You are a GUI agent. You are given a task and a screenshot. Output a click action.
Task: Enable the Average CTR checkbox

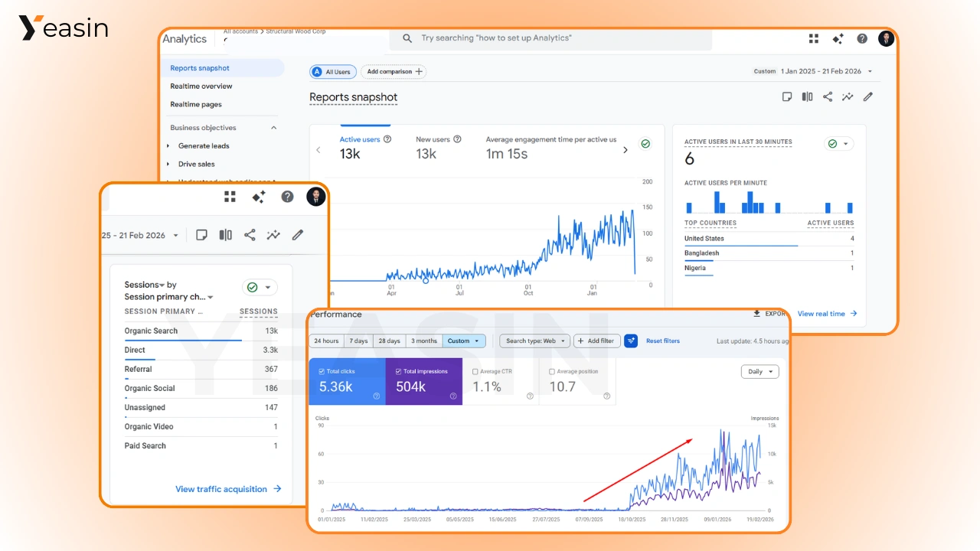[475, 372]
